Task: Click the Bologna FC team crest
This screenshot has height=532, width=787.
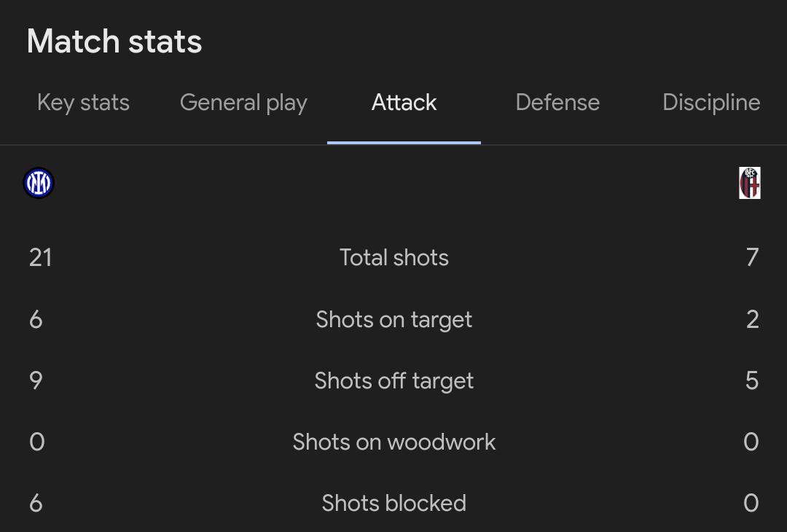Action: (x=749, y=183)
